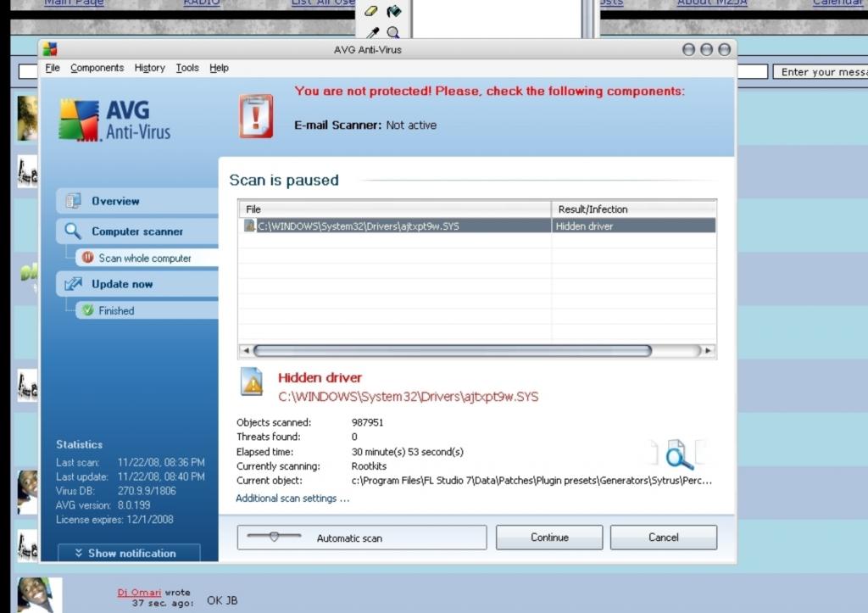
Task: Click the Automatic scan priority slider
Action: [x=273, y=537]
